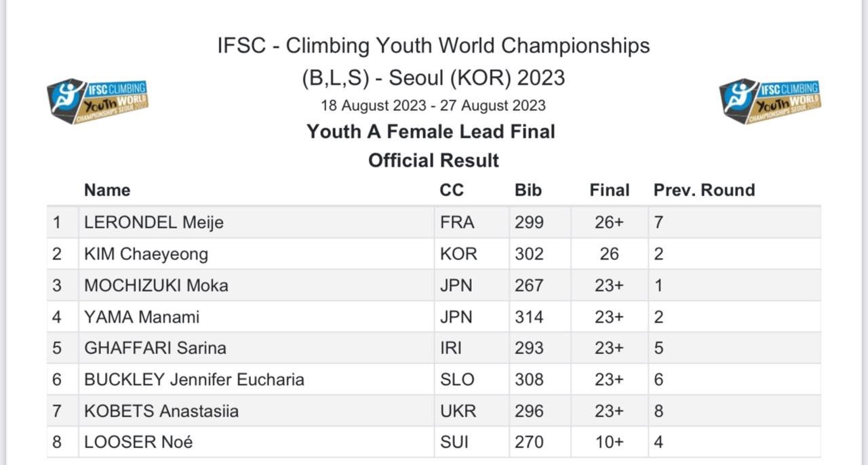The height and width of the screenshot is (465, 868).
Task: Click the Youth A Female Lead Final heading
Action: tap(431, 132)
